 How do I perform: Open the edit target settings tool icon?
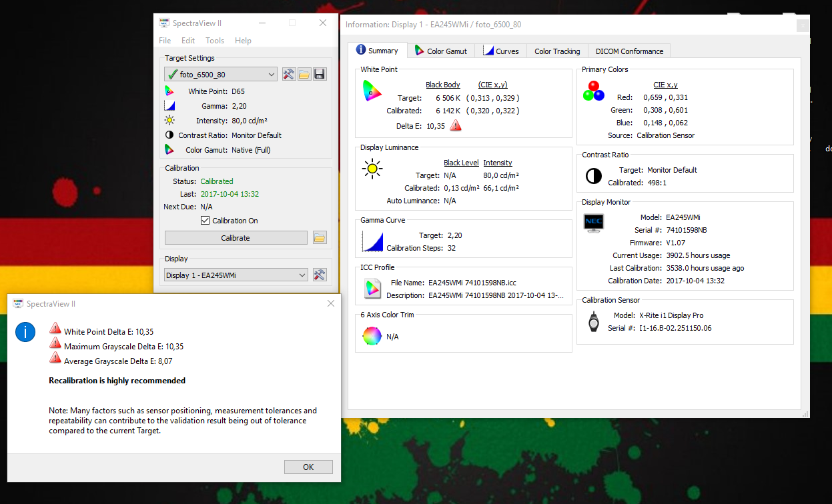click(289, 74)
